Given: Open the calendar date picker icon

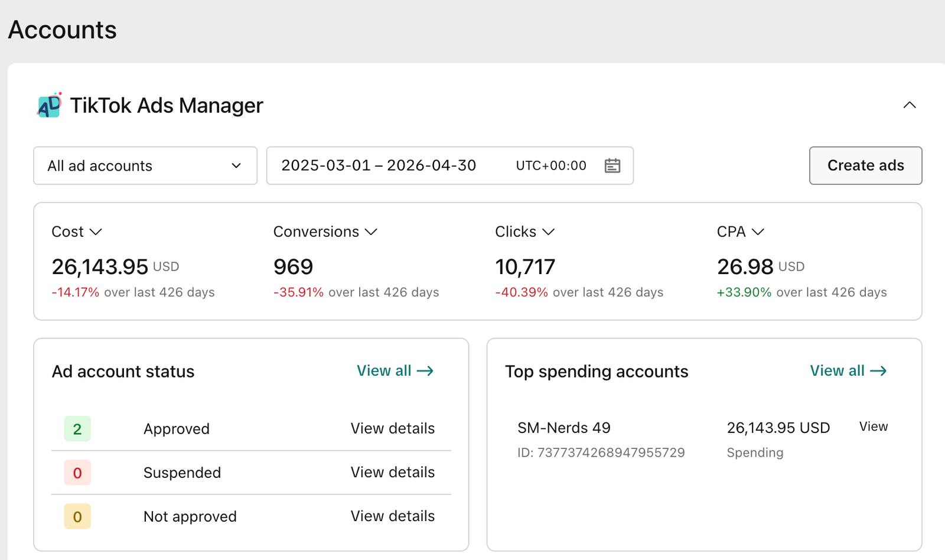Looking at the screenshot, I should [612, 165].
